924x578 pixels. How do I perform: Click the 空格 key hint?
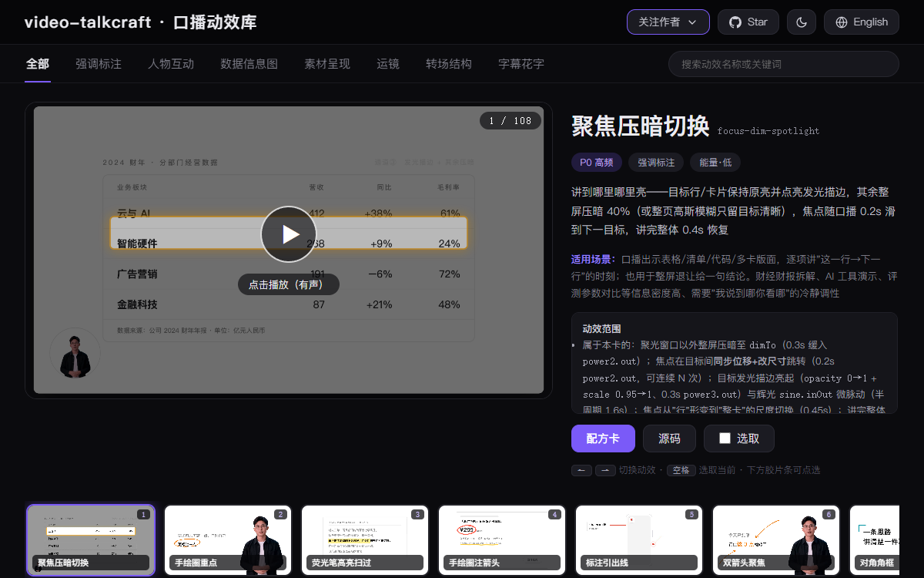681,470
